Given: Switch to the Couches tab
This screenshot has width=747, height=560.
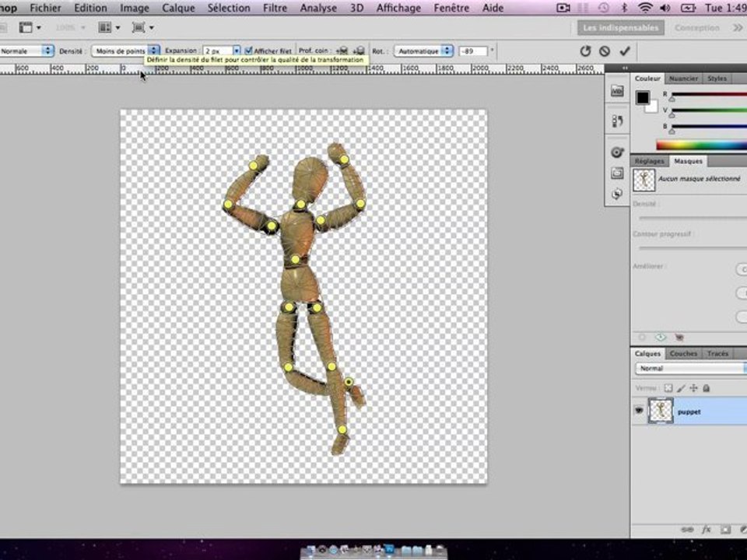Looking at the screenshot, I should (683, 353).
